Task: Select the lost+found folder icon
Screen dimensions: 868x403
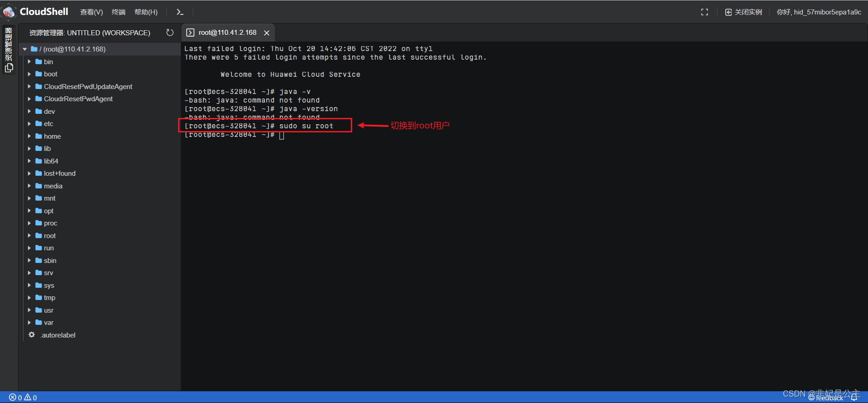Action: 38,173
